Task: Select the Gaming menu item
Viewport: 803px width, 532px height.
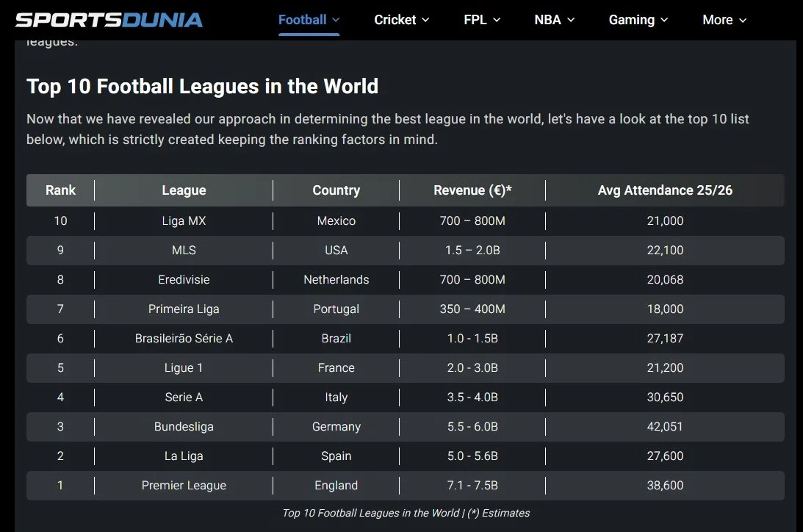Action: (x=631, y=20)
